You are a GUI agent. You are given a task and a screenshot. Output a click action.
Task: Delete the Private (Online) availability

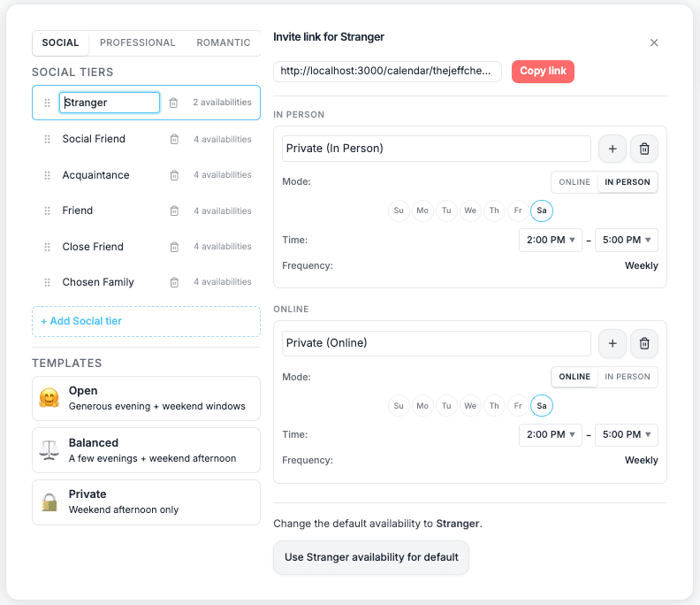pyautogui.click(x=644, y=343)
